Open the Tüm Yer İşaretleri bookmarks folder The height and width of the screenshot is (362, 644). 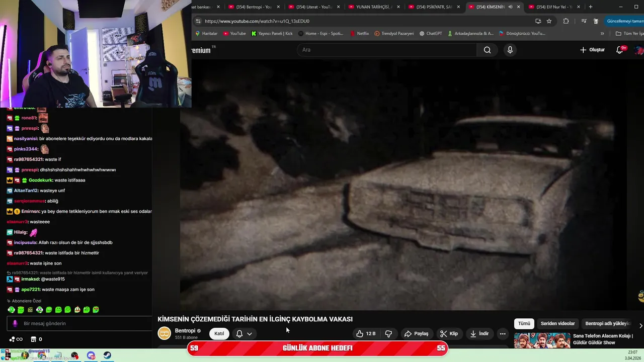click(x=629, y=34)
